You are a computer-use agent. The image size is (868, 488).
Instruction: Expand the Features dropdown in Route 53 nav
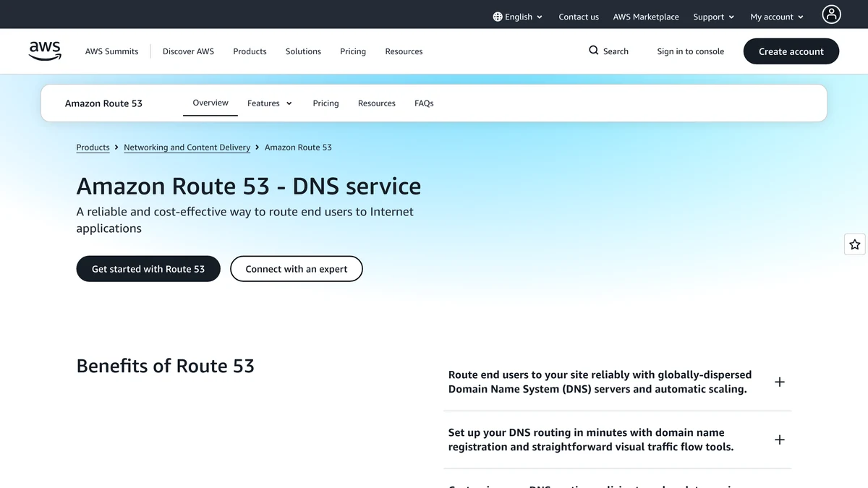(270, 103)
